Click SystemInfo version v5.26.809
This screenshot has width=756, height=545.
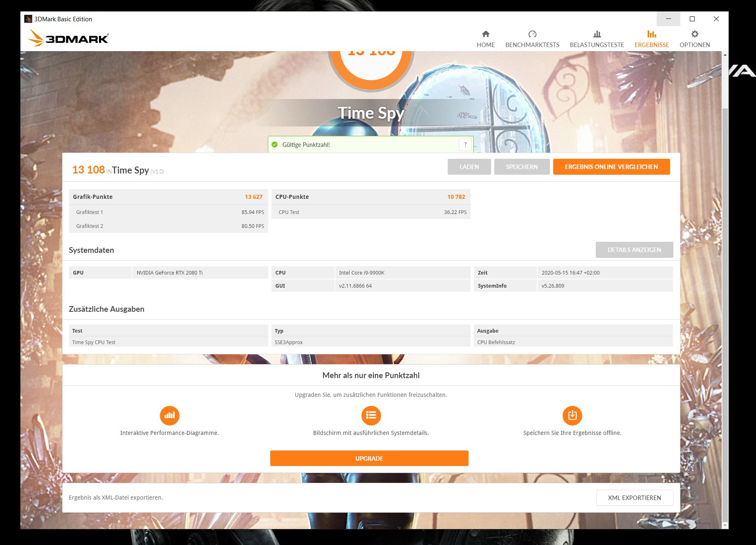605,286
